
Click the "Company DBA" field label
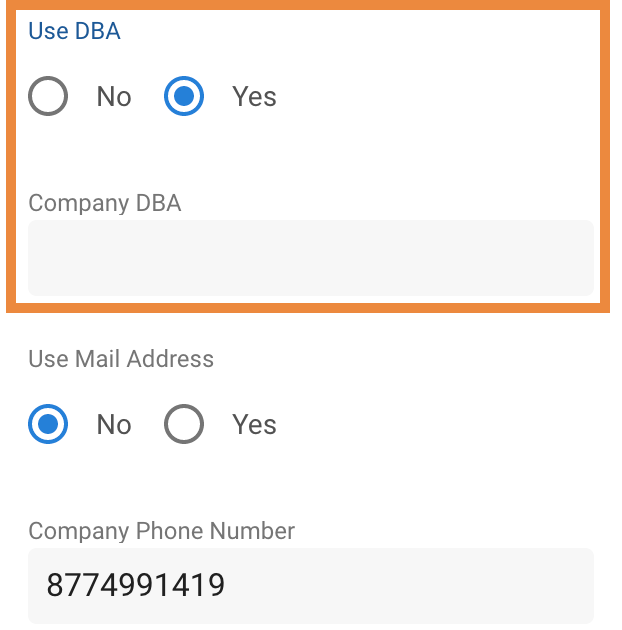tap(104, 203)
